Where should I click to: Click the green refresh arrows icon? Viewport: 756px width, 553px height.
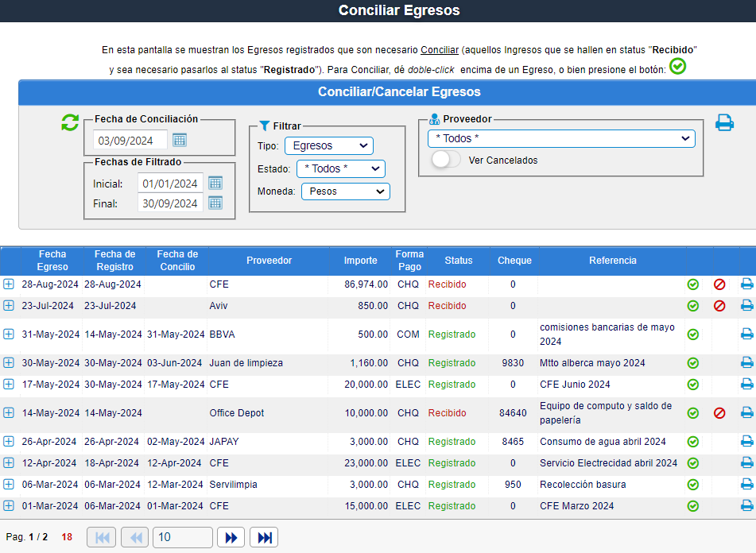coord(70,123)
